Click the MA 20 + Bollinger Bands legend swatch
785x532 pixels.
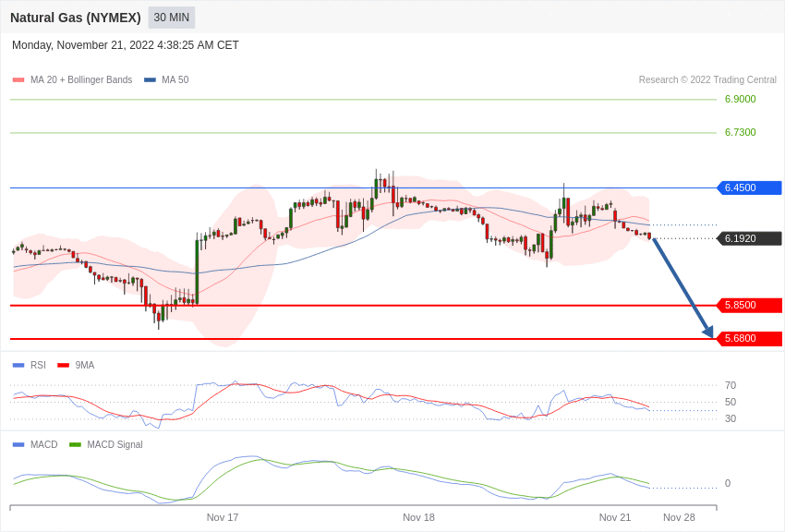[18, 79]
